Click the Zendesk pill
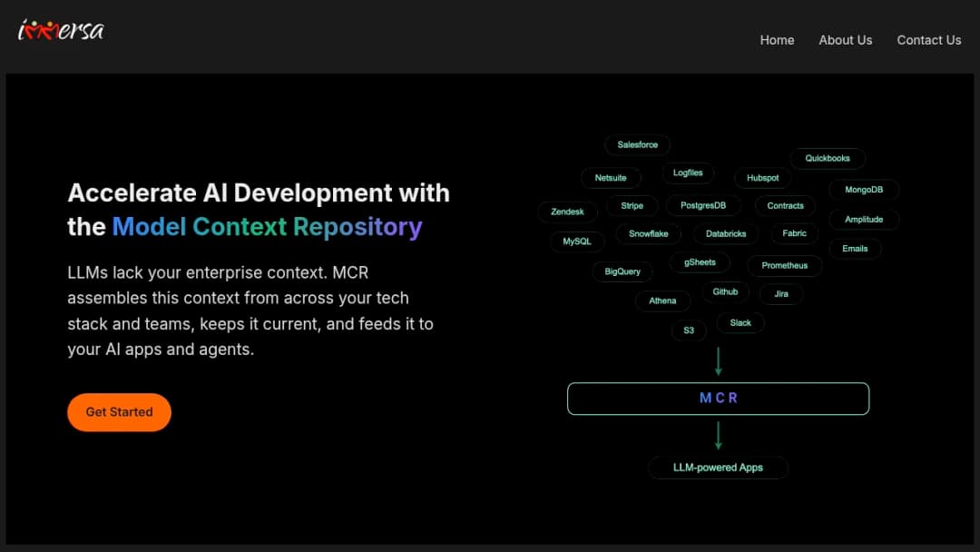The height and width of the screenshot is (552, 980). tap(567, 212)
